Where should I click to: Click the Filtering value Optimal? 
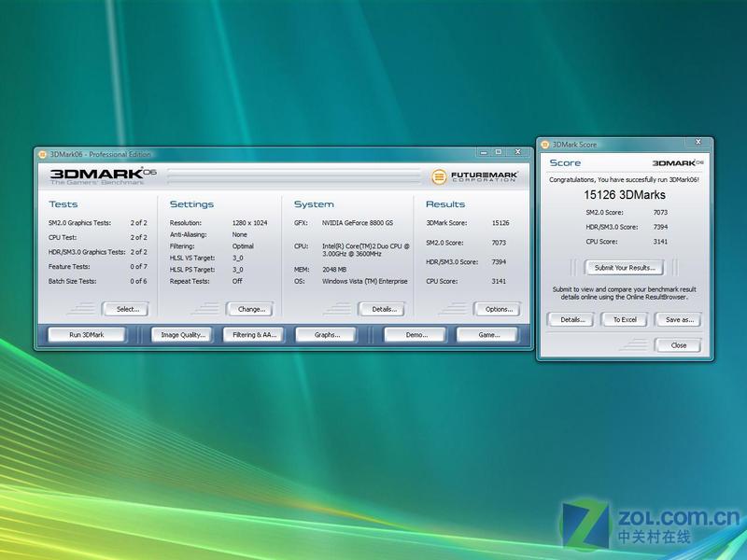(243, 246)
